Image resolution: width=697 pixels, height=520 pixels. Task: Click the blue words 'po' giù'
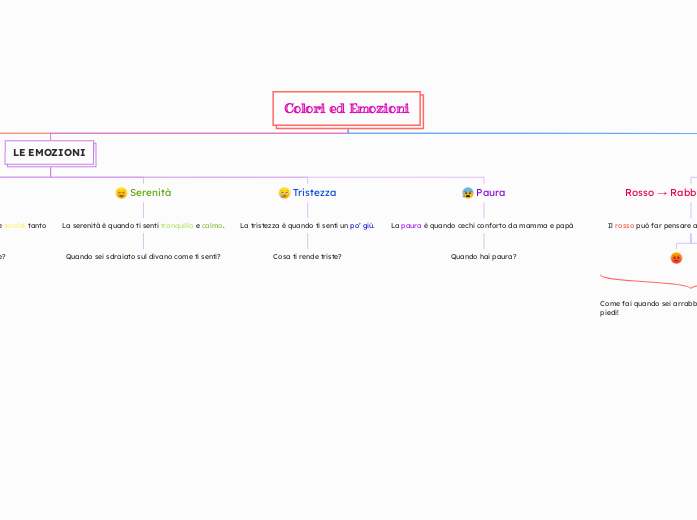[x=361, y=226]
